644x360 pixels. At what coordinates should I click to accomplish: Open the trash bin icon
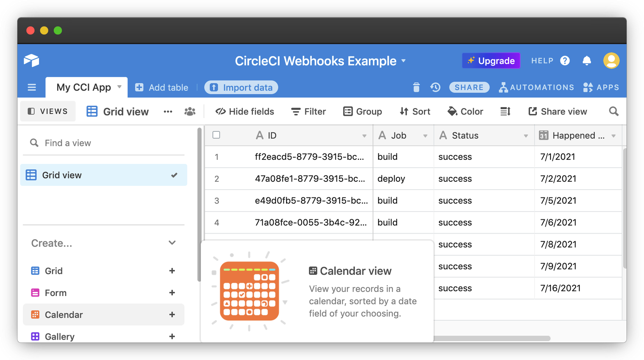point(416,87)
